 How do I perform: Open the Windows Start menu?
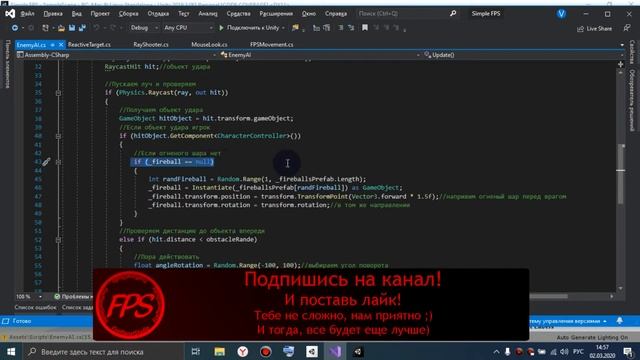11,351
